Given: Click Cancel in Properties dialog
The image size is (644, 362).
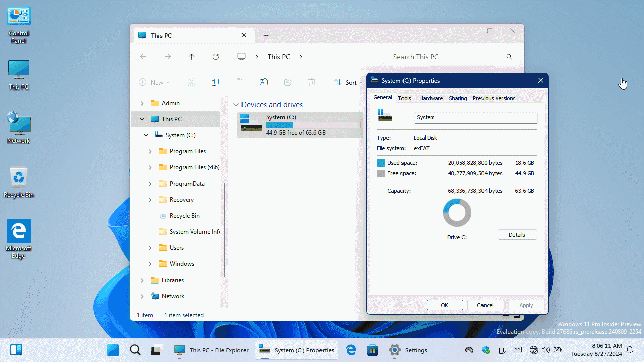Looking at the screenshot, I should coord(485,305).
